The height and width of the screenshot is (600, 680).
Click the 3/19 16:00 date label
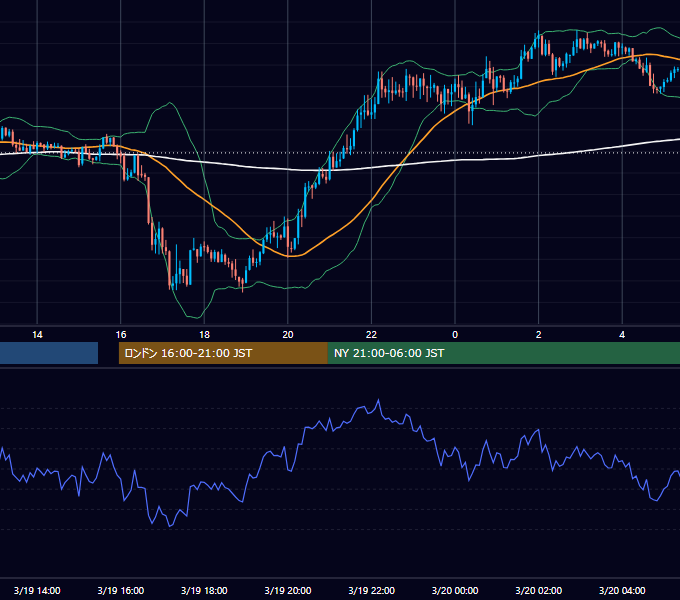[x=121, y=590]
